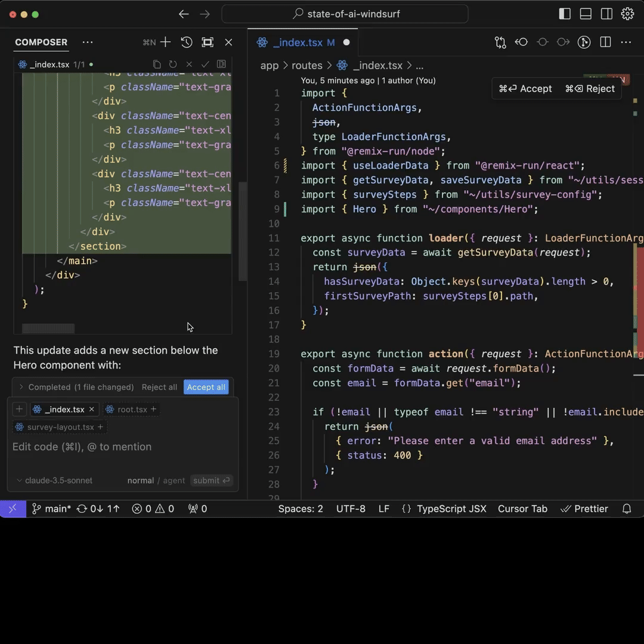Switch composer mode to agent
The width and height of the screenshot is (644, 644).
(174, 481)
